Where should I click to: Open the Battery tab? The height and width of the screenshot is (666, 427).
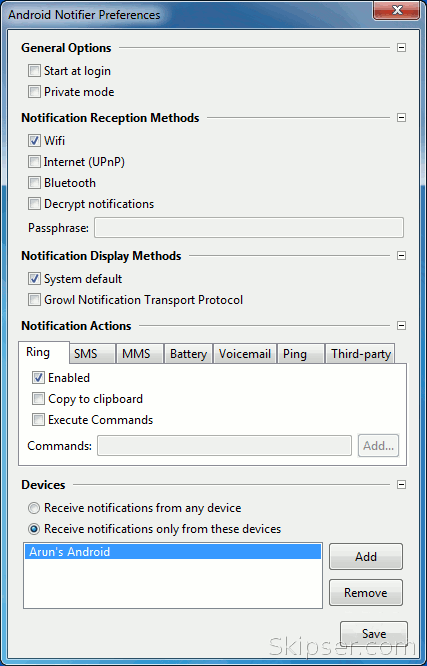point(188,354)
